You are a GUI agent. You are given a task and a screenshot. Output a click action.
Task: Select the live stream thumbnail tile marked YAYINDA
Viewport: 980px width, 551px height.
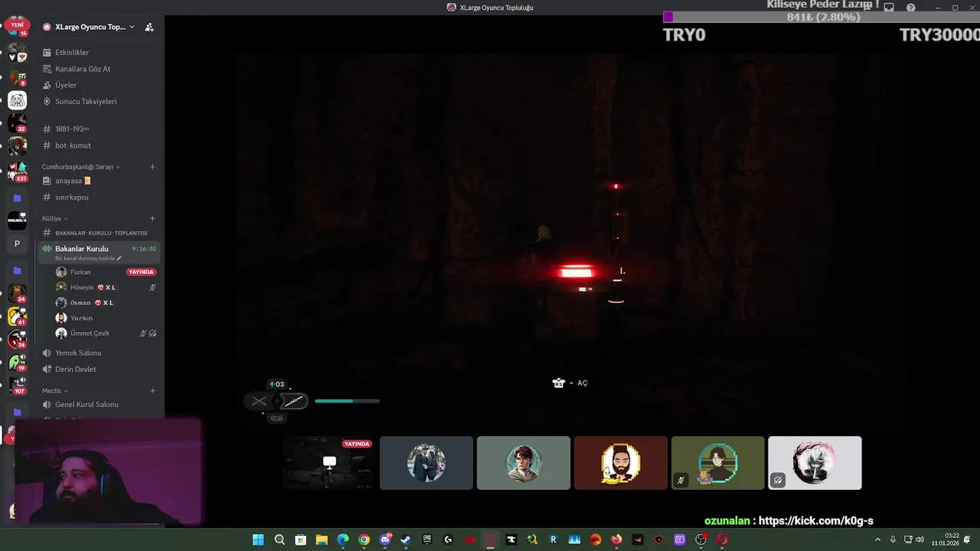(329, 462)
